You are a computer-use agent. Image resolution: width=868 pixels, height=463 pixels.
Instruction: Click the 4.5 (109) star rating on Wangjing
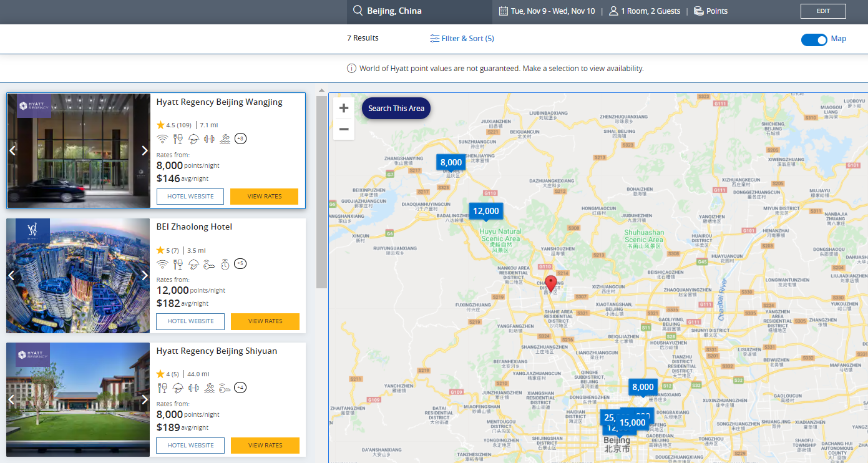173,125
